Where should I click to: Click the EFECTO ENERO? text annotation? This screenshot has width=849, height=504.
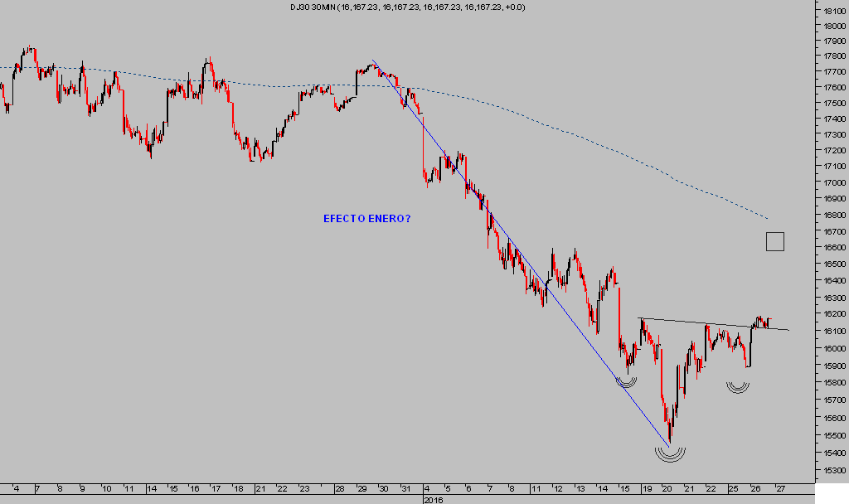pyautogui.click(x=366, y=219)
